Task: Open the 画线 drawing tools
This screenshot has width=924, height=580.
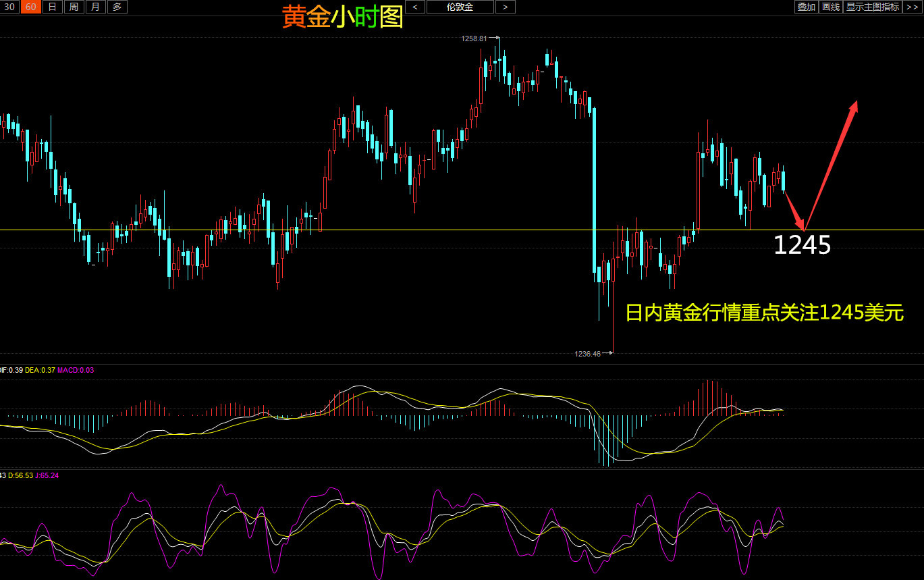Action: [831, 7]
